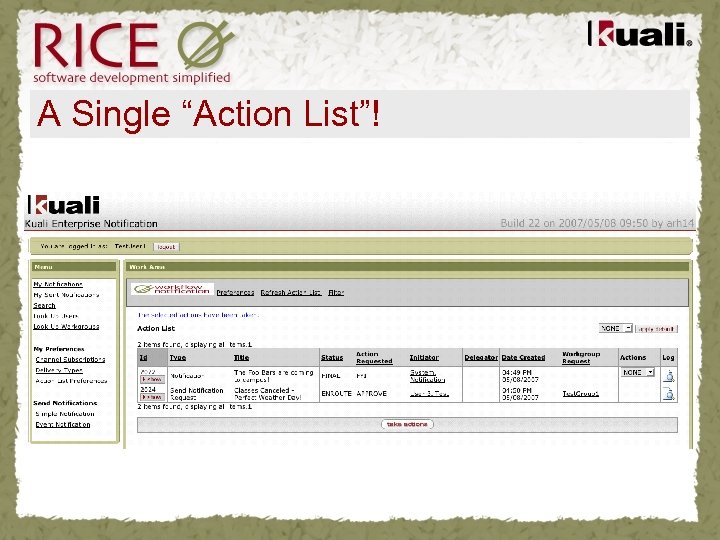Sort table by Delegator column header
The width and height of the screenshot is (720, 540).
coord(481,358)
